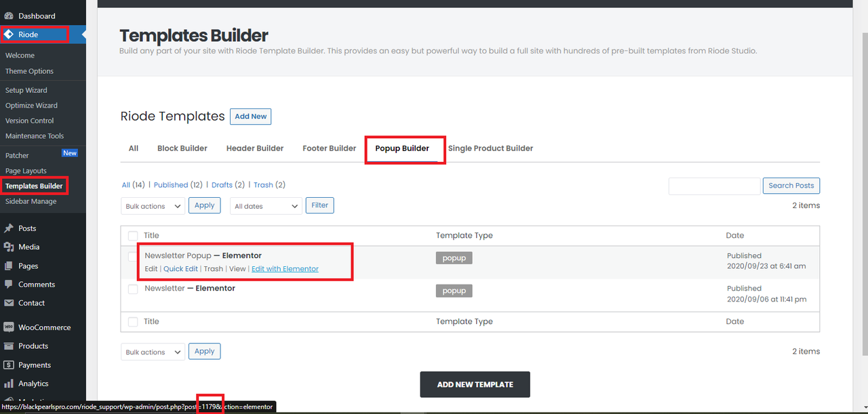
Task: Click Quick Edit under Newsletter Popup
Action: tap(181, 269)
